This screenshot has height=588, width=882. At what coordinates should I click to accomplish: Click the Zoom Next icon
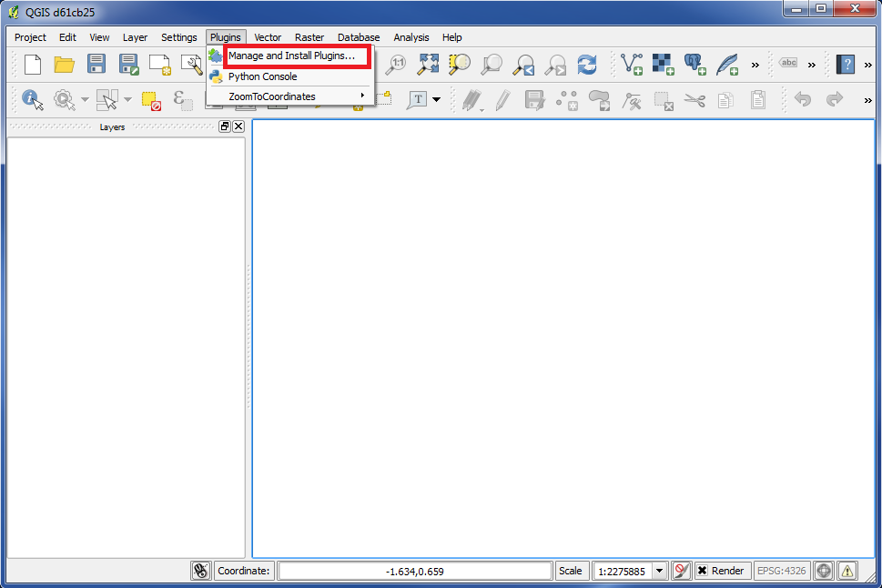pyautogui.click(x=555, y=64)
